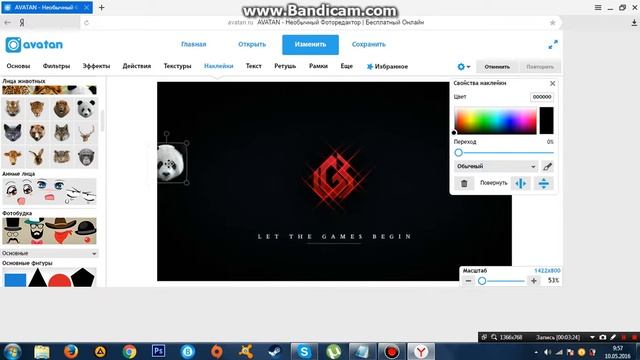
Task: Open Skype from the taskbar
Action: (304, 351)
